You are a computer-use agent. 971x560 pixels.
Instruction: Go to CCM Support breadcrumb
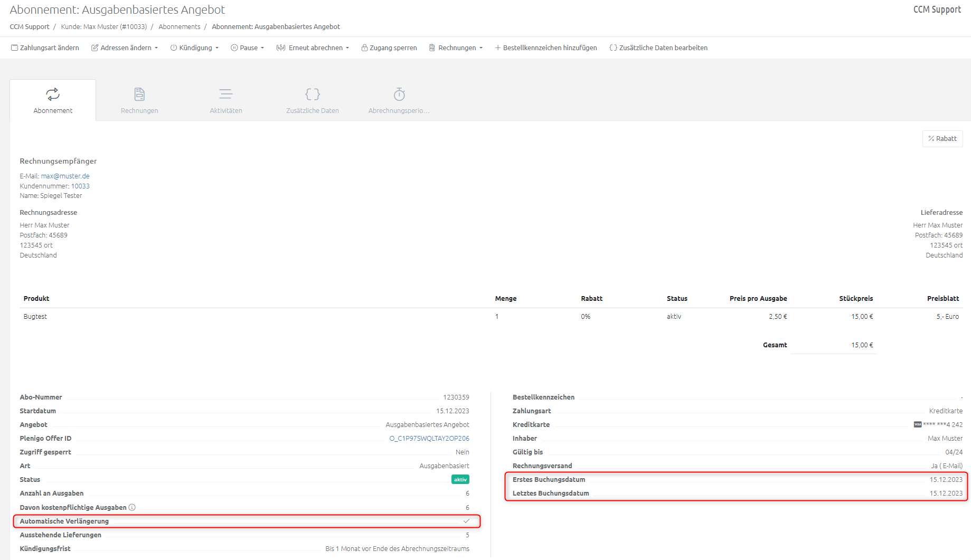click(x=30, y=26)
